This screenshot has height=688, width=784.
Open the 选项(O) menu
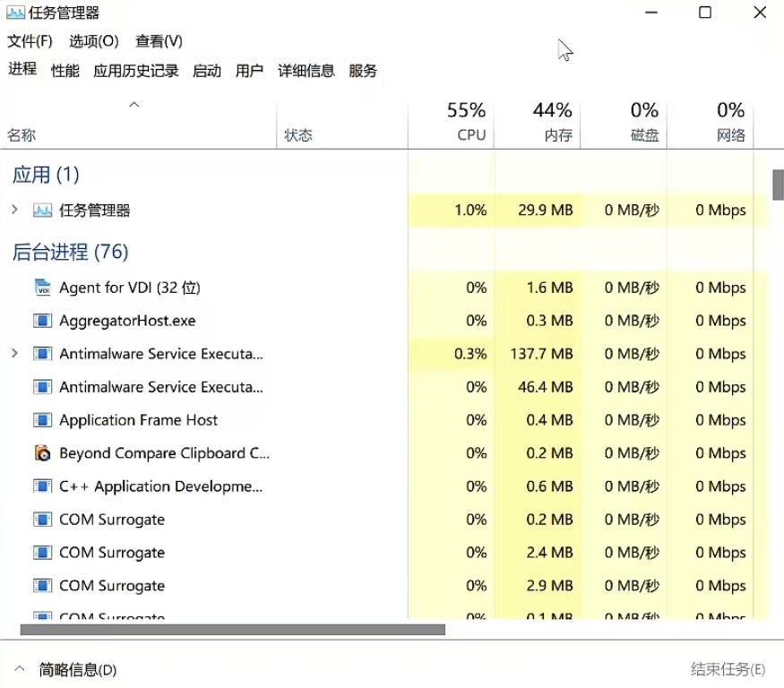[94, 41]
